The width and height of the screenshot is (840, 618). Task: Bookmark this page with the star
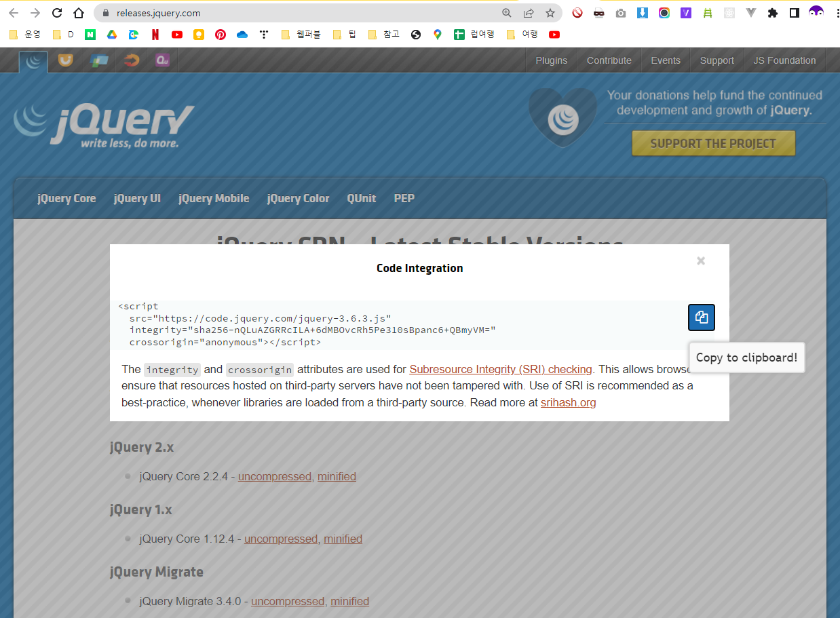[x=550, y=13]
